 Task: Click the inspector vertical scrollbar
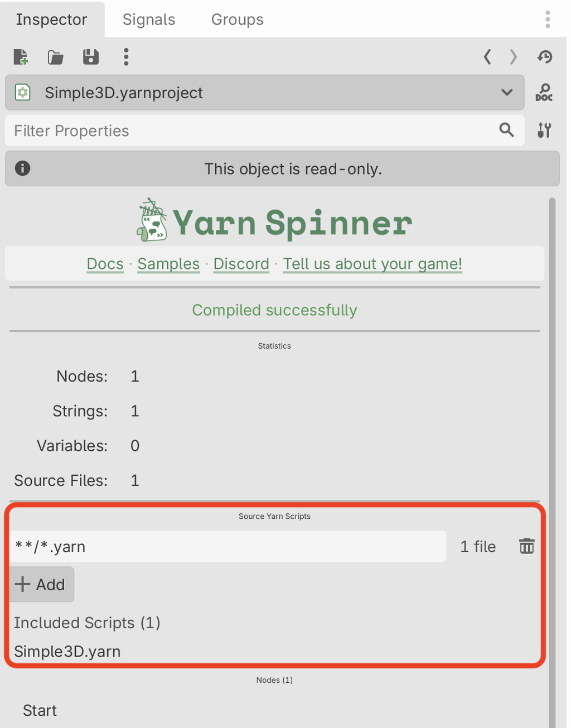click(x=552, y=463)
